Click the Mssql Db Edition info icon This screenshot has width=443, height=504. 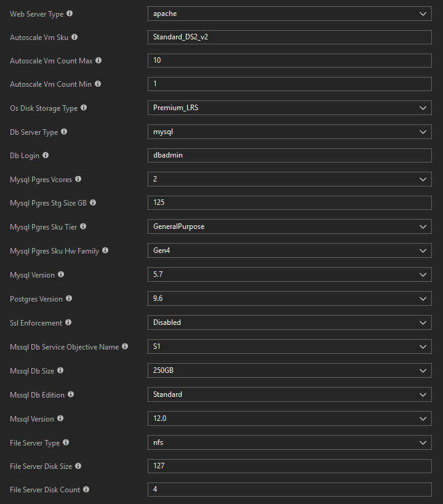point(70,394)
